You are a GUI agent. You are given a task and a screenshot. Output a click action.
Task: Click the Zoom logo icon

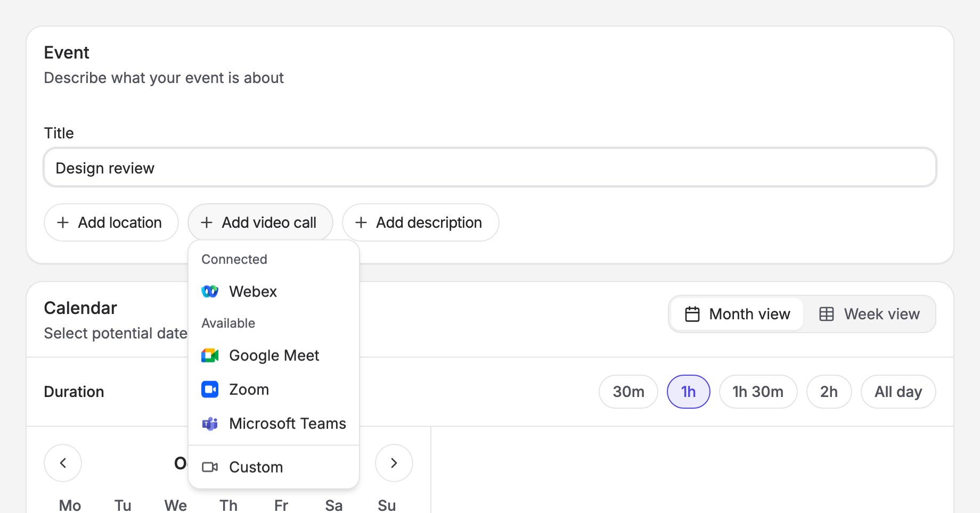[210, 390]
